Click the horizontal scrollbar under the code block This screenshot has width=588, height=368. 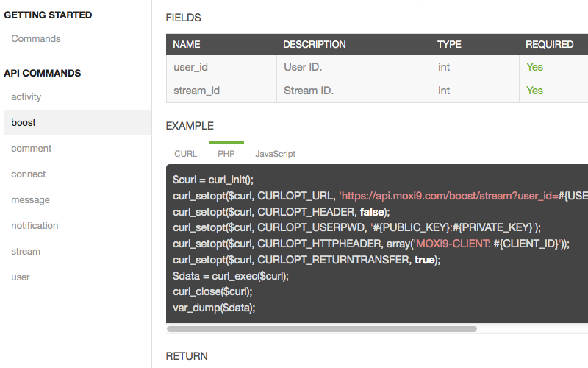click(322, 329)
